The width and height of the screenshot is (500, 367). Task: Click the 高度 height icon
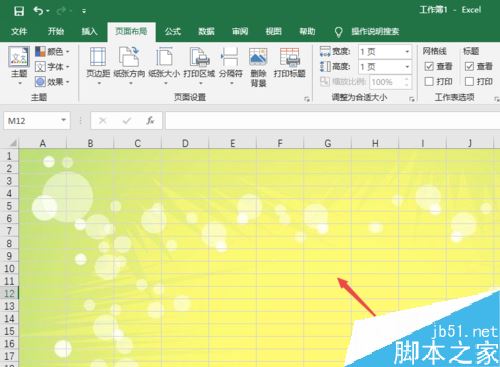pos(325,67)
